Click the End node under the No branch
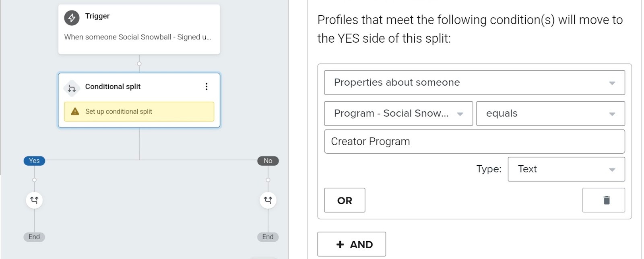 point(268,237)
